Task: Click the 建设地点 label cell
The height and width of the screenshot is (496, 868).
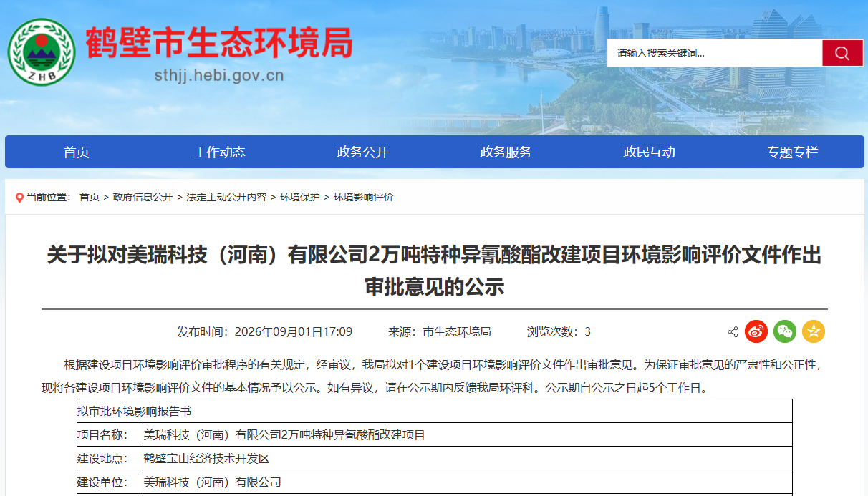Action: pyautogui.click(x=110, y=458)
